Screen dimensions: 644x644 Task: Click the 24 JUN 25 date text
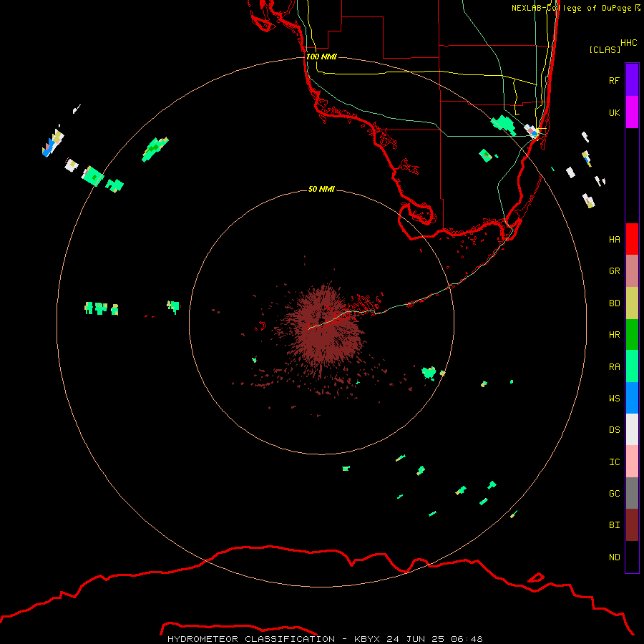(x=416, y=639)
